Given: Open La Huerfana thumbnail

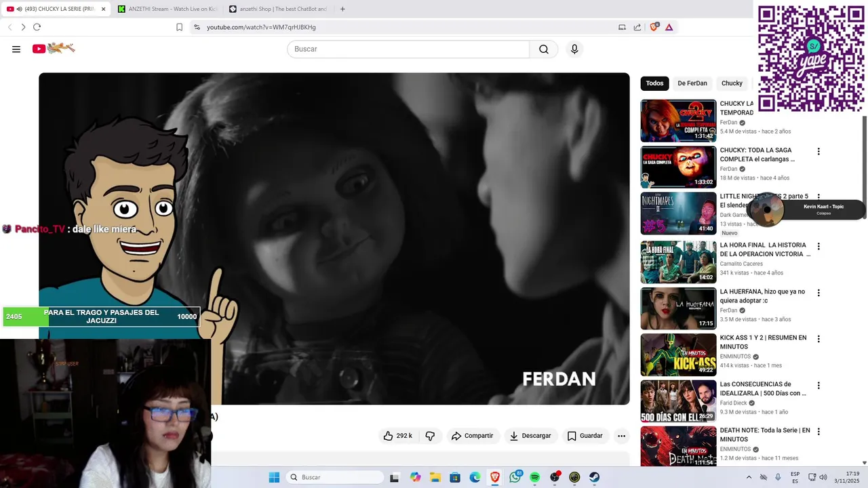Looking at the screenshot, I should point(678,308).
